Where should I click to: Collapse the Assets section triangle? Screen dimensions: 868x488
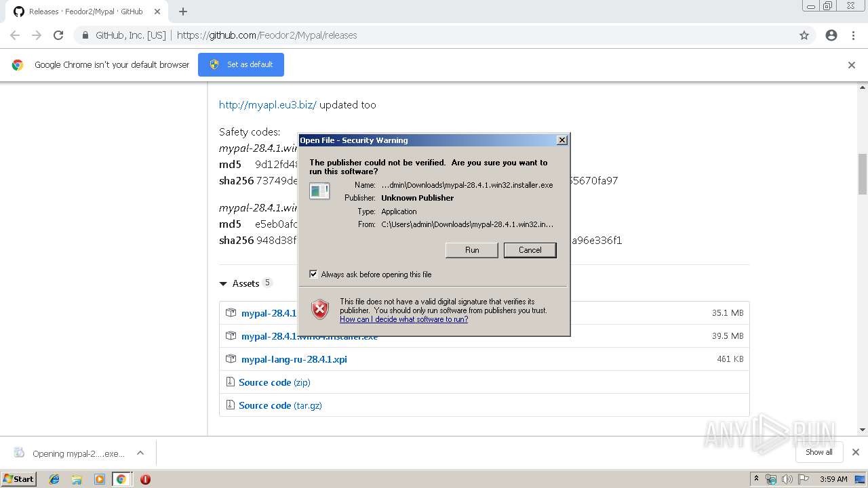tap(223, 283)
